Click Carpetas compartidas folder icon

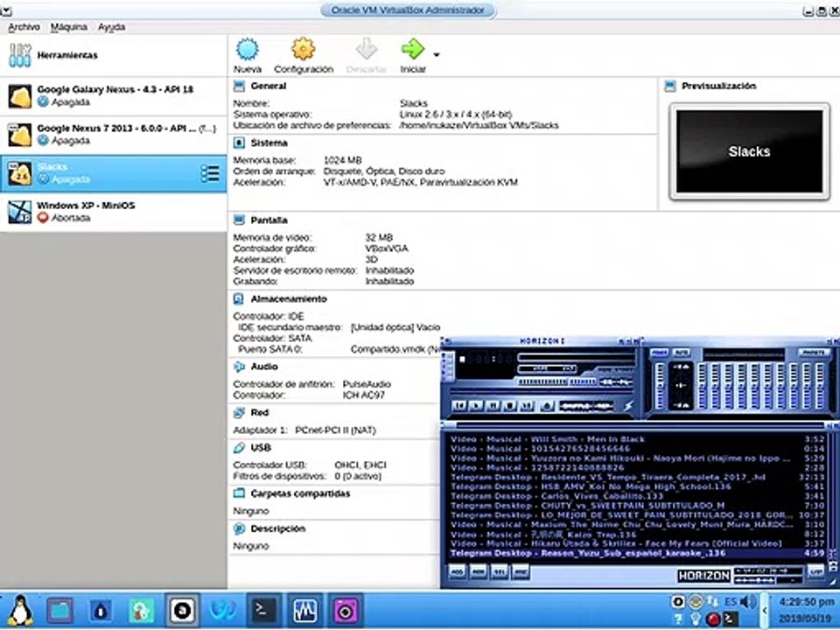pos(240,493)
